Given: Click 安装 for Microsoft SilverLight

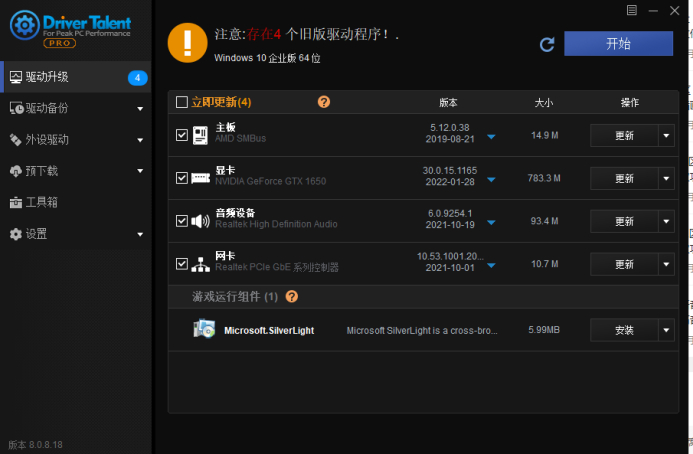Looking at the screenshot, I should click(624, 330).
